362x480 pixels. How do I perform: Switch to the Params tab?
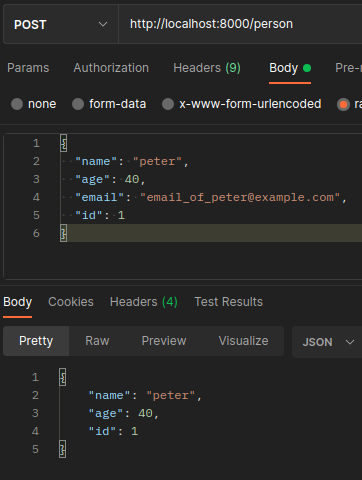tap(28, 68)
